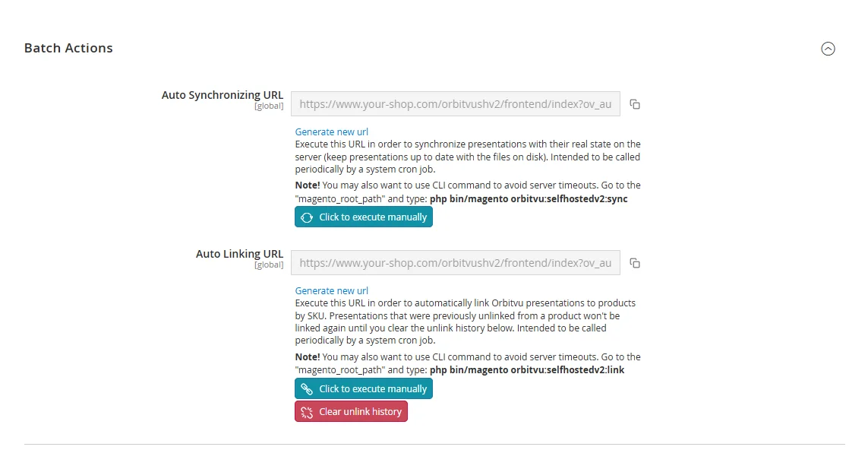The width and height of the screenshot is (868, 469).
Task: Generate a new URL for Auto Linking
Action: pos(331,290)
